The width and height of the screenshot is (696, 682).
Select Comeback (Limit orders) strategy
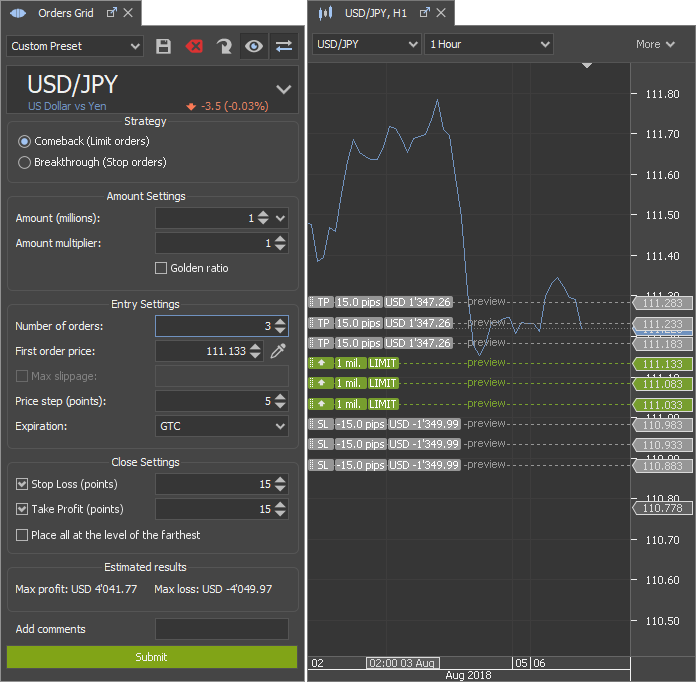24,141
